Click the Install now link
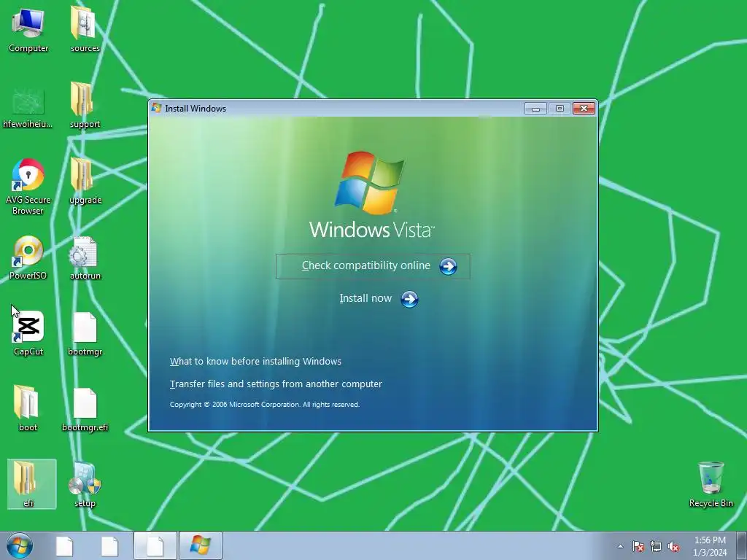This screenshot has width=747, height=560. click(365, 298)
